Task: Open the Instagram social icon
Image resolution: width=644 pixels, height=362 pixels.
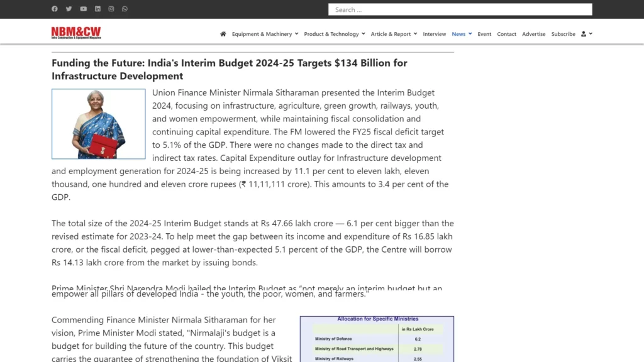Action: 111,9
